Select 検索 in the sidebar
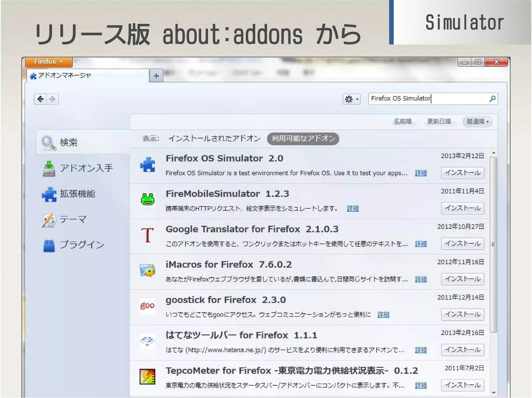 tap(83, 142)
